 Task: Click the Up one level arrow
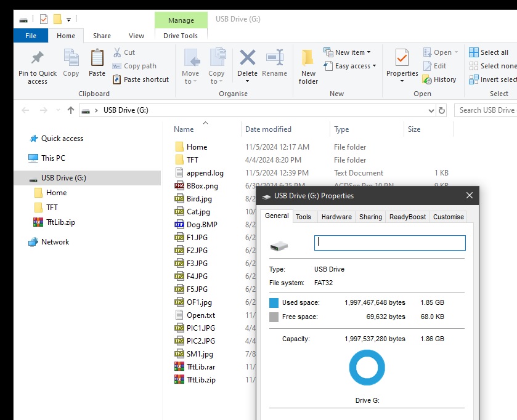point(71,110)
